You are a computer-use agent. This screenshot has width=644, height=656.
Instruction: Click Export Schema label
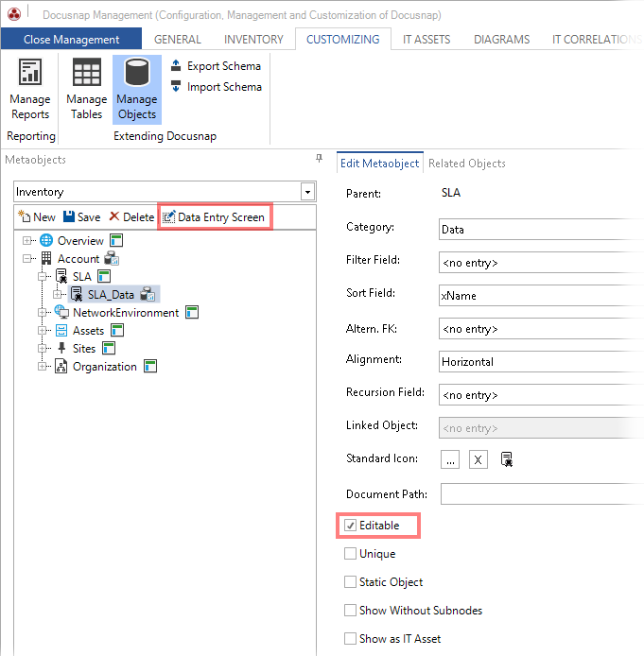point(224,65)
